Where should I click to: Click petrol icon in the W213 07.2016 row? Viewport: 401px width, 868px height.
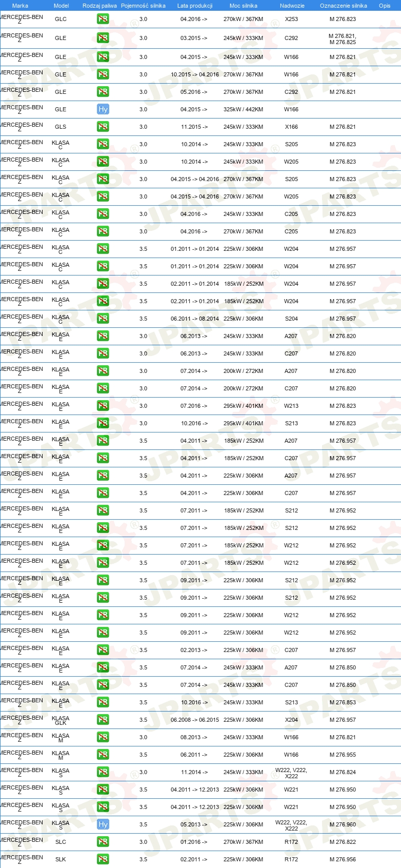point(103,406)
